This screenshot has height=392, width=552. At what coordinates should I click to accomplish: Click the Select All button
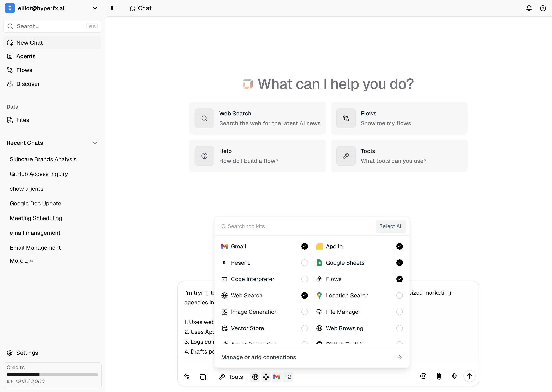391,226
